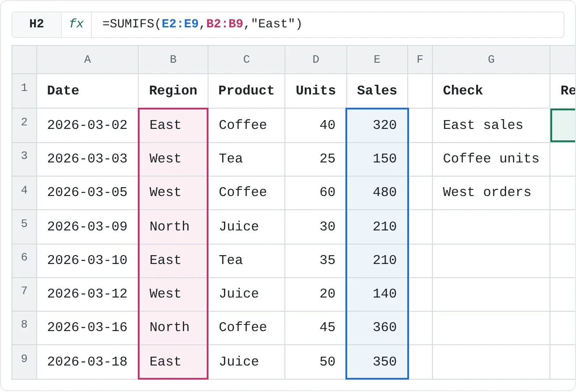Click the Date header cell
Screen dimensions: 576x392
pos(87,91)
